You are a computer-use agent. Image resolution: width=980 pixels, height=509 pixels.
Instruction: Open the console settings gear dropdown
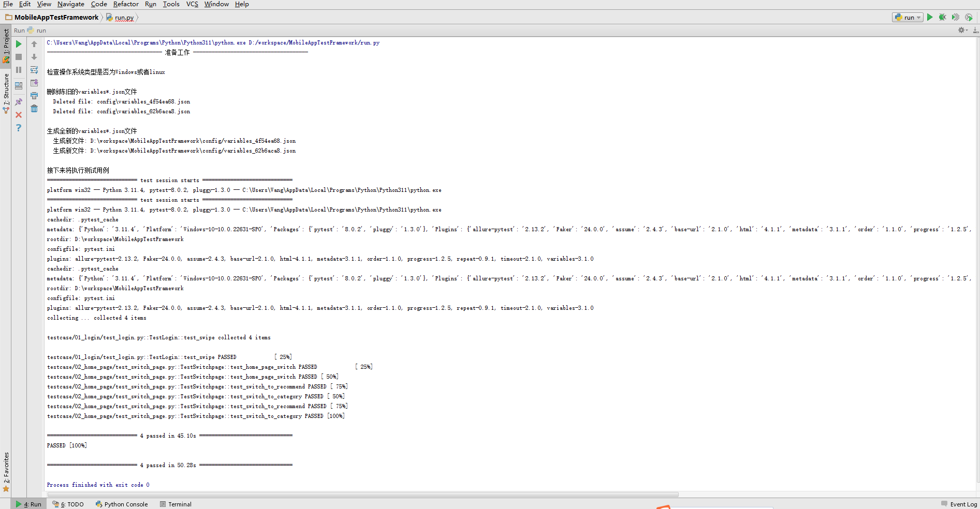(961, 30)
